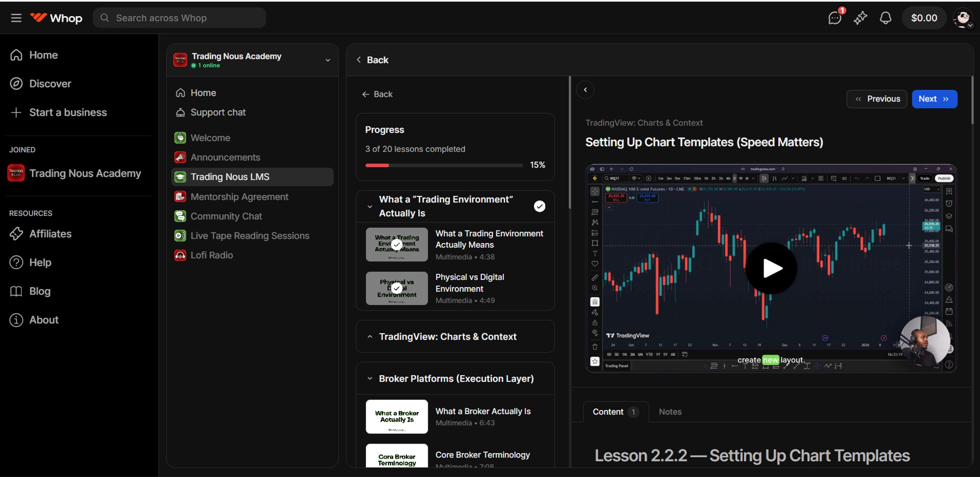This screenshot has width=980, height=477.
Task: Open the About page
Action: coord(44,320)
